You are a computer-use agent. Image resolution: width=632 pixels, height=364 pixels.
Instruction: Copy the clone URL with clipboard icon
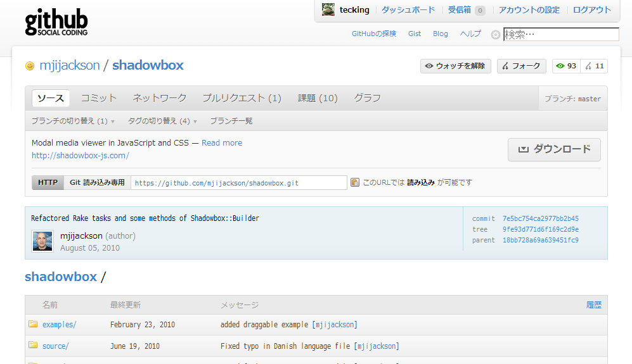tap(355, 182)
